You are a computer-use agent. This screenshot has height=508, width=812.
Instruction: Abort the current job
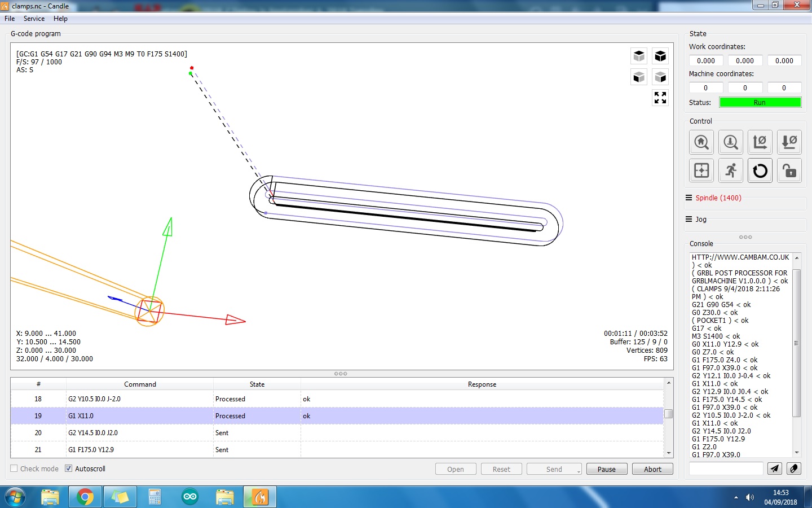pyautogui.click(x=652, y=469)
